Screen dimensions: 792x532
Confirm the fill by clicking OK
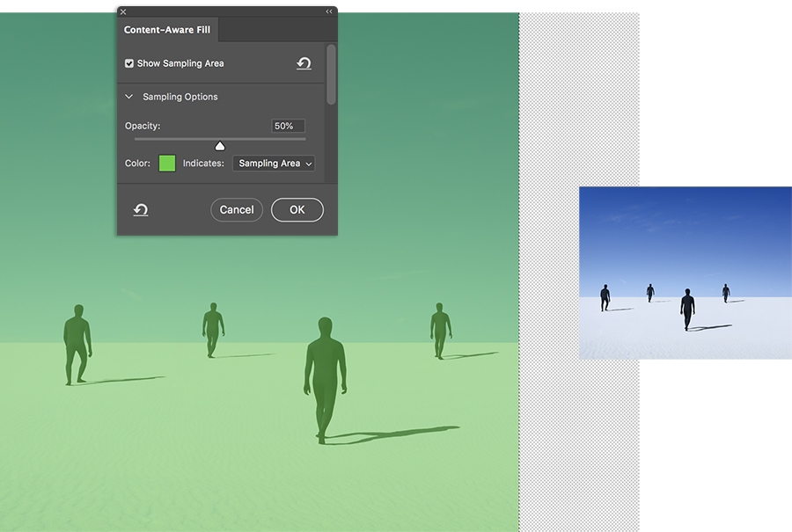[x=297, y=209]
